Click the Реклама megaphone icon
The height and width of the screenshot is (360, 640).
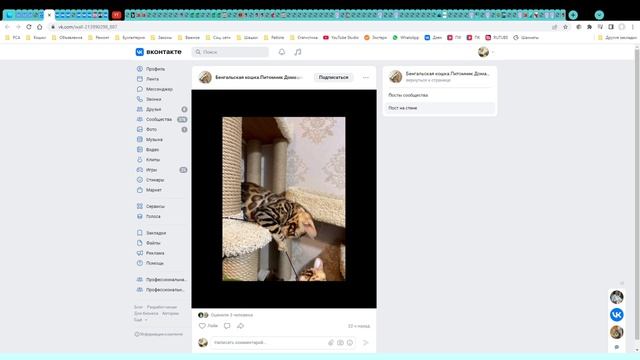[140, 253]
